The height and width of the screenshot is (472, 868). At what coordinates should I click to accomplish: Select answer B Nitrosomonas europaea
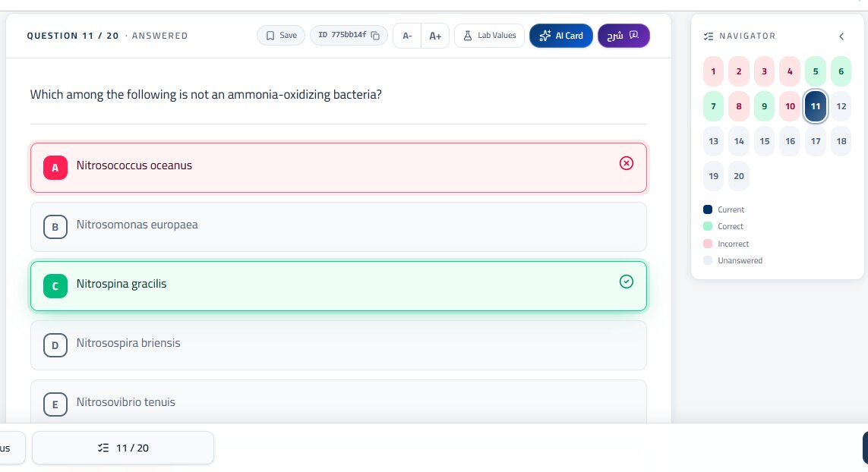click(x=338, y=227)
